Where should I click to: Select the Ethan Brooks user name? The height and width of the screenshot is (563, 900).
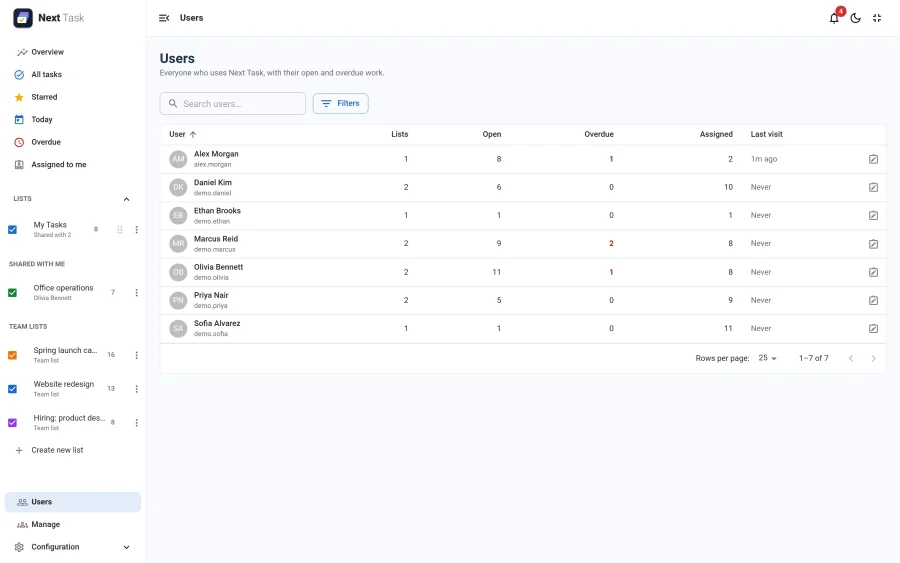click(217, 211)
